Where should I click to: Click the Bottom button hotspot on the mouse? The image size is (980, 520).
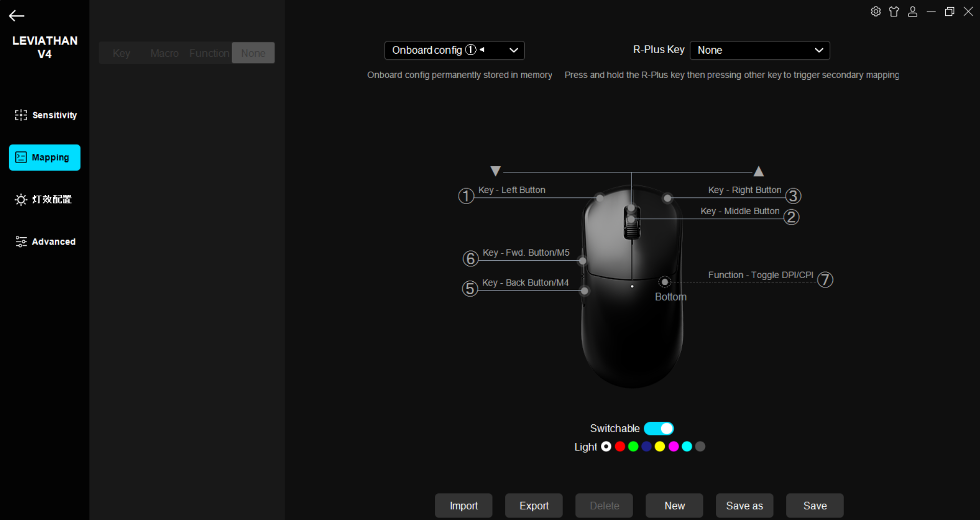[x=665, y=282]
